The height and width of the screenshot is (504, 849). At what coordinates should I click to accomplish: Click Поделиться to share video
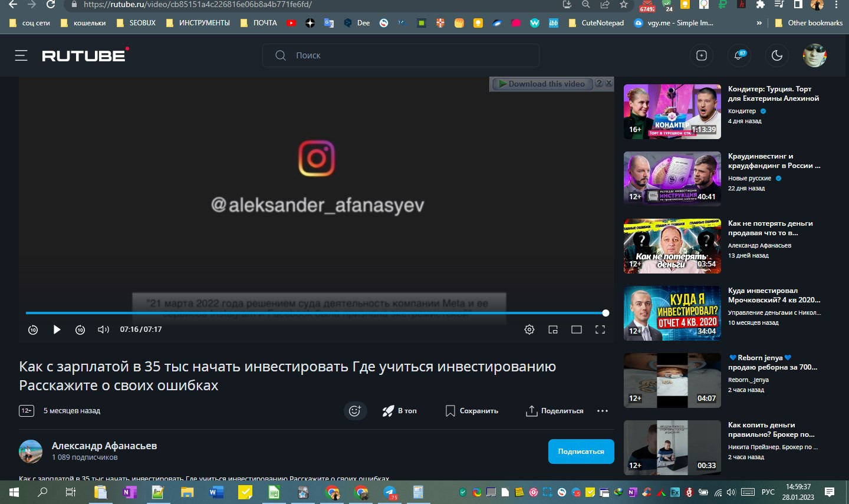[x=554, y=411]
